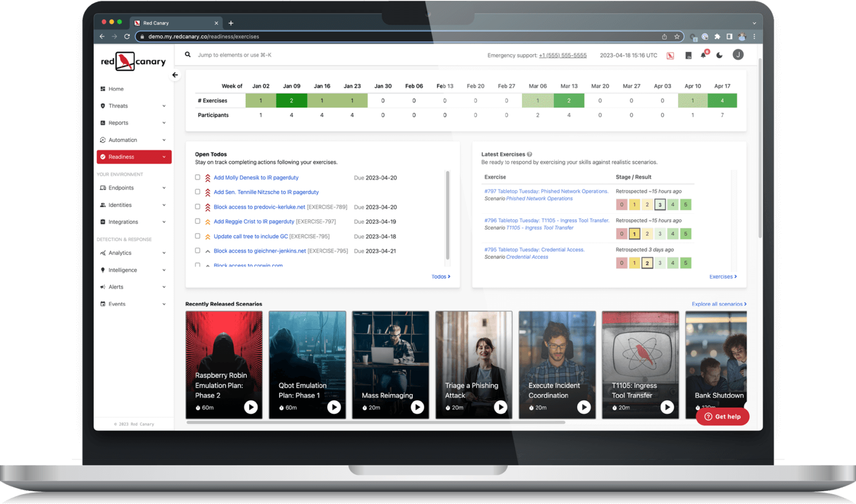This screenshot has height=504, width=856.
Task: Open the user avatar J icon
Action: [738, 55]
